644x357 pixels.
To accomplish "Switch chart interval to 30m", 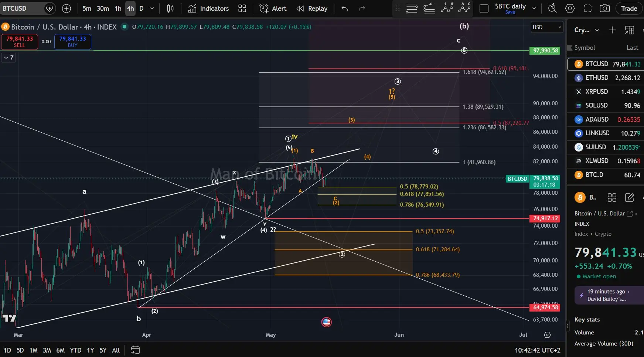I will pos(103,8).
